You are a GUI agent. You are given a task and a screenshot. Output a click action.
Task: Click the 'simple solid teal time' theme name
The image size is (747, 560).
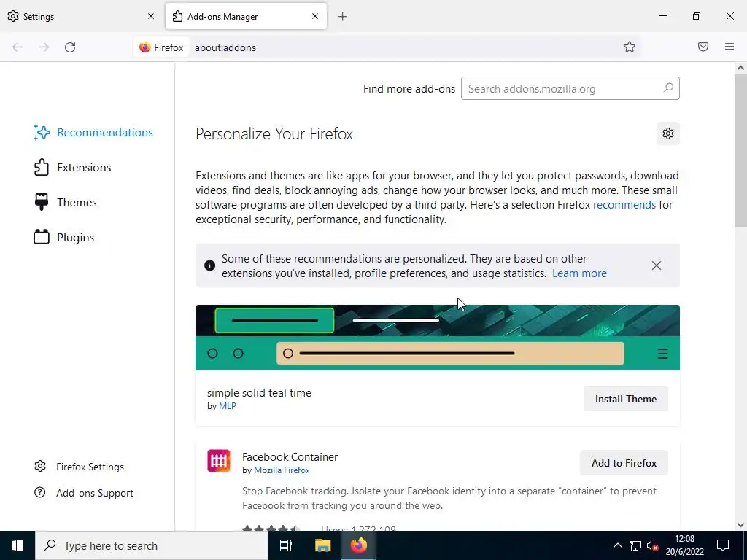point(259,393)
